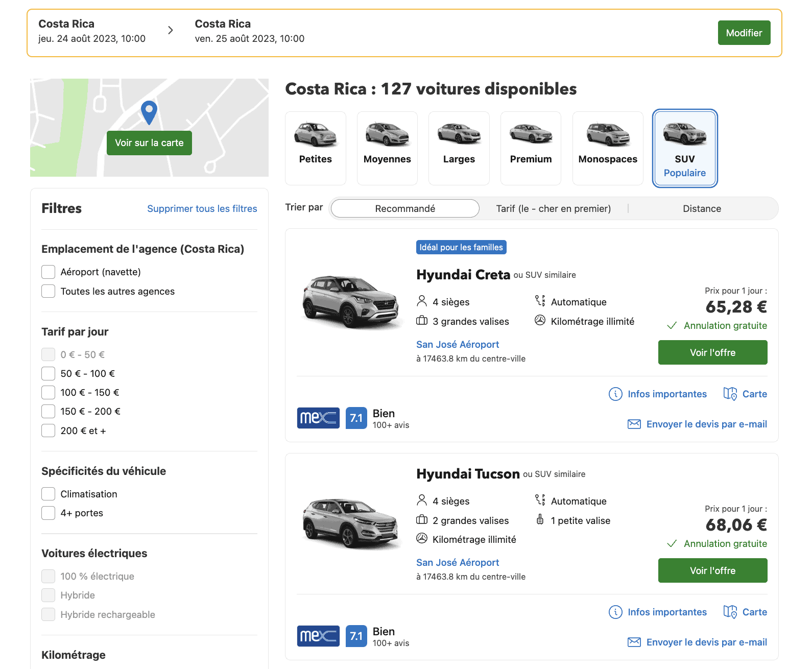This screenshot has width=812, height=669.
Task: Click the 65,28 € price
Action: (x=736, y=306)
